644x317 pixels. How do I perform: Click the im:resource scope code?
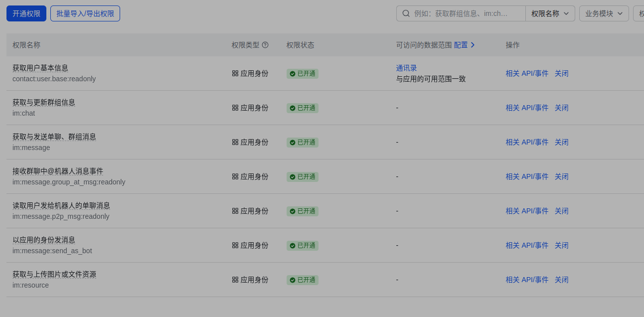point(31,285)
